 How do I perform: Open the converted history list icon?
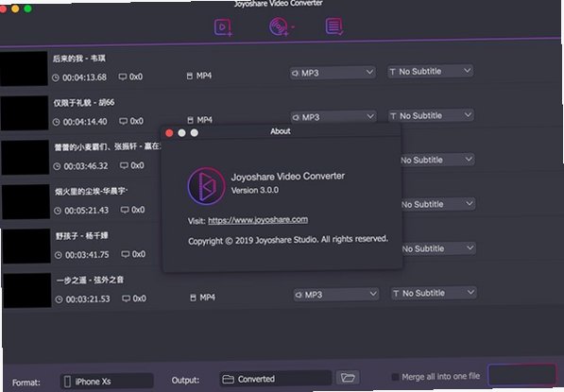tap(334, 26)
